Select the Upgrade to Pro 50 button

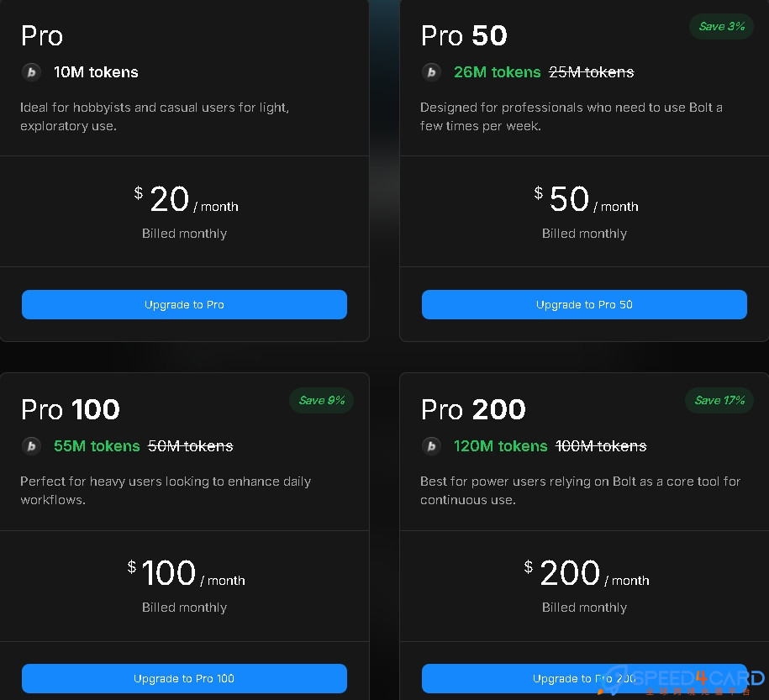584,305
